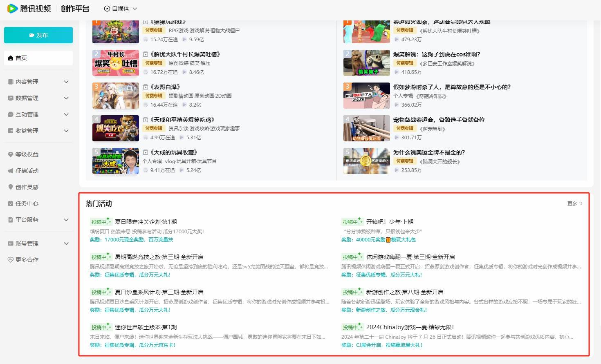Click the 平台服务 document icon
Image resolution: width=601 pixels, height=364 pixels.
click(x=11, y=220)
